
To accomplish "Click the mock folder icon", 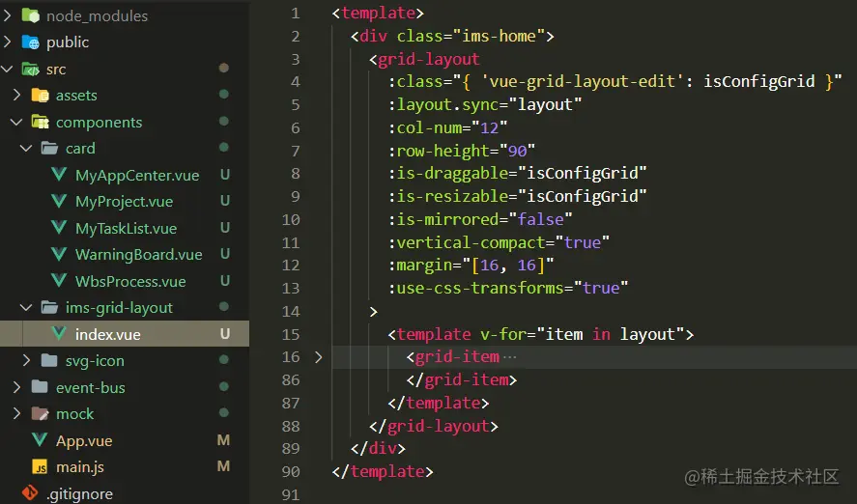I will (x=40, y=413).
